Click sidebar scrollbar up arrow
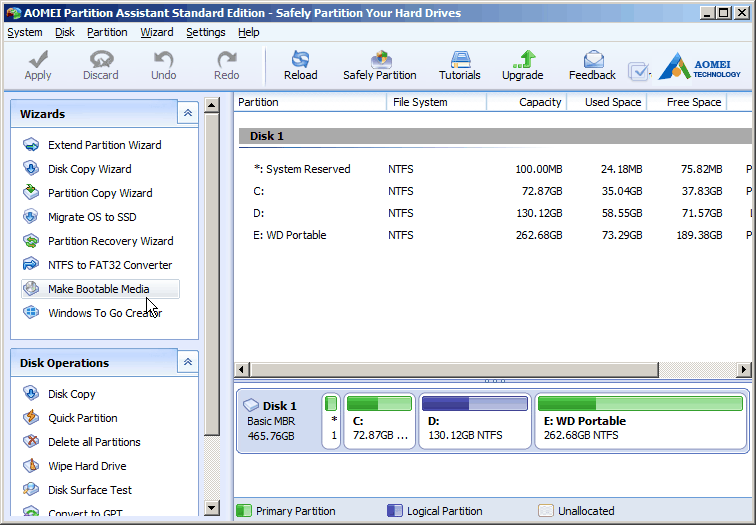The height and width of the screenshot is (525, 756). (x=212, y=105)
